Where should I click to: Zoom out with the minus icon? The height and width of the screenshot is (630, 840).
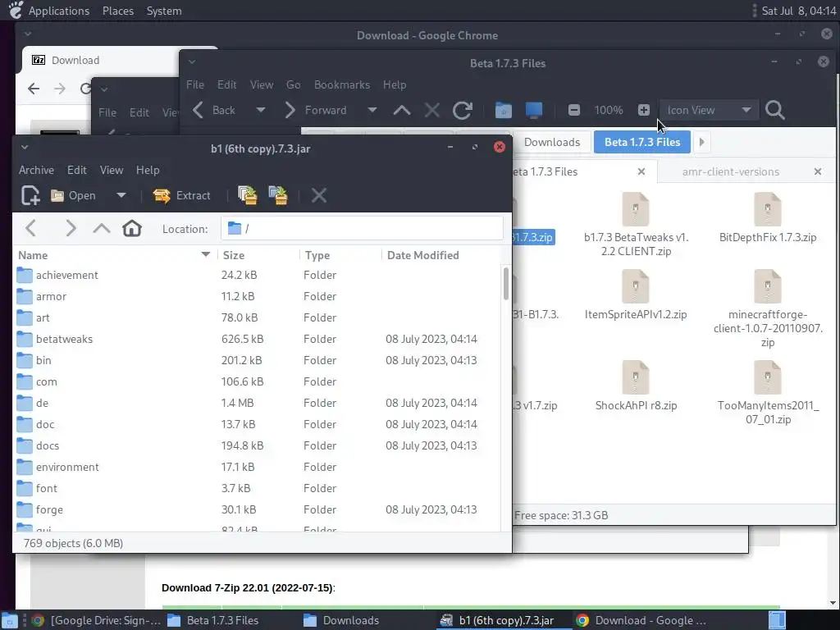[573, 111]
